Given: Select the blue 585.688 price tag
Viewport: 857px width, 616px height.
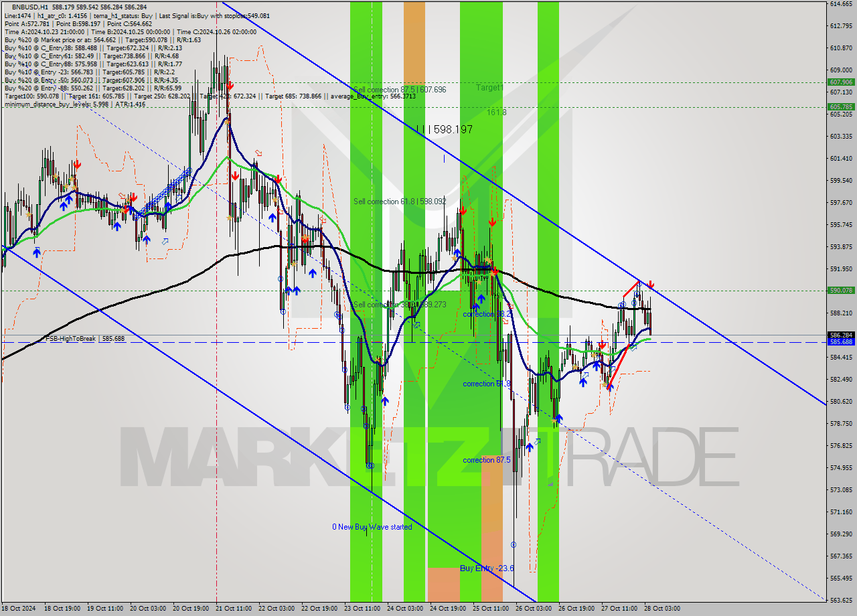Looking at the screenshot, I should [842, 341].
